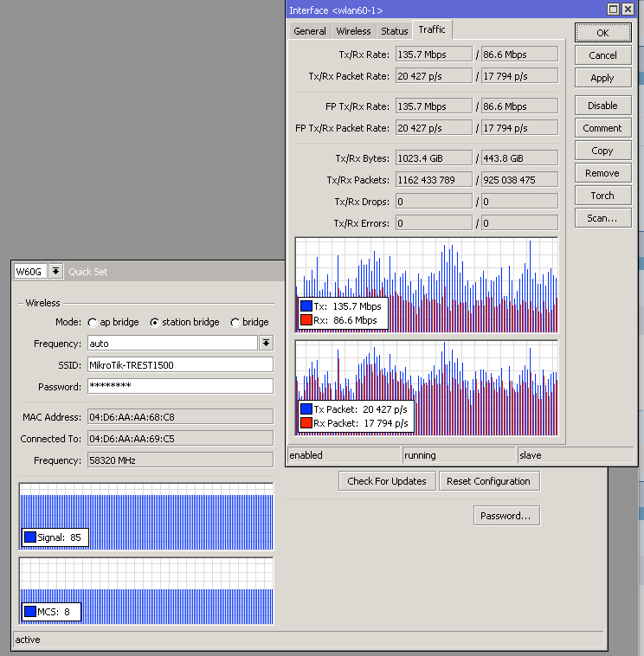
Task: Click the Tx Rate 135.7 Mbps field
Action: (x=434, y=55)
